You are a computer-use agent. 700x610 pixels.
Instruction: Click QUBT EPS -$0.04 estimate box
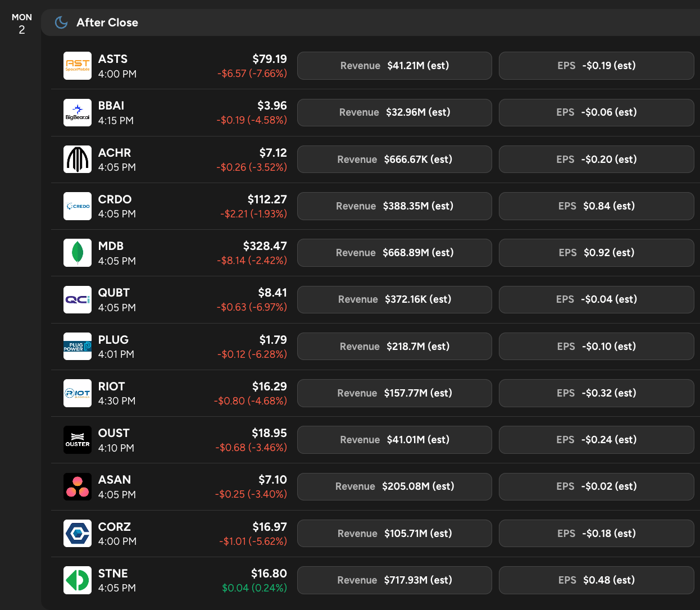(597, 299)
